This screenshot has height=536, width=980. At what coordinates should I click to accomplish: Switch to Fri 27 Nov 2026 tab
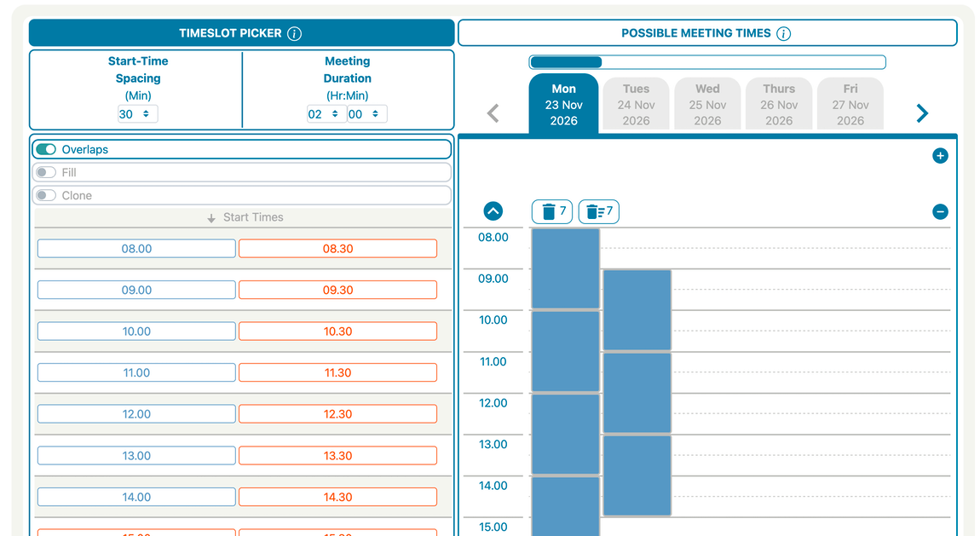(850, 104)
